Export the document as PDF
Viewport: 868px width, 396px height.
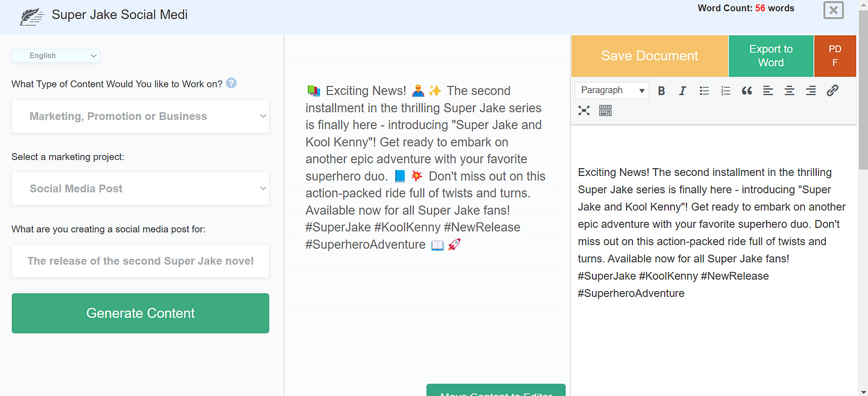[835, 56]
